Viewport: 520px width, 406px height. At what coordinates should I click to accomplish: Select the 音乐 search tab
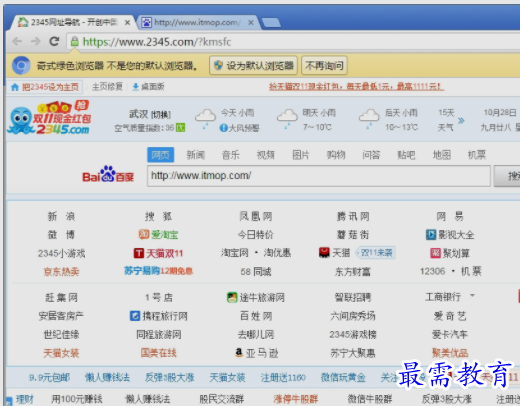tap(231, 155)
